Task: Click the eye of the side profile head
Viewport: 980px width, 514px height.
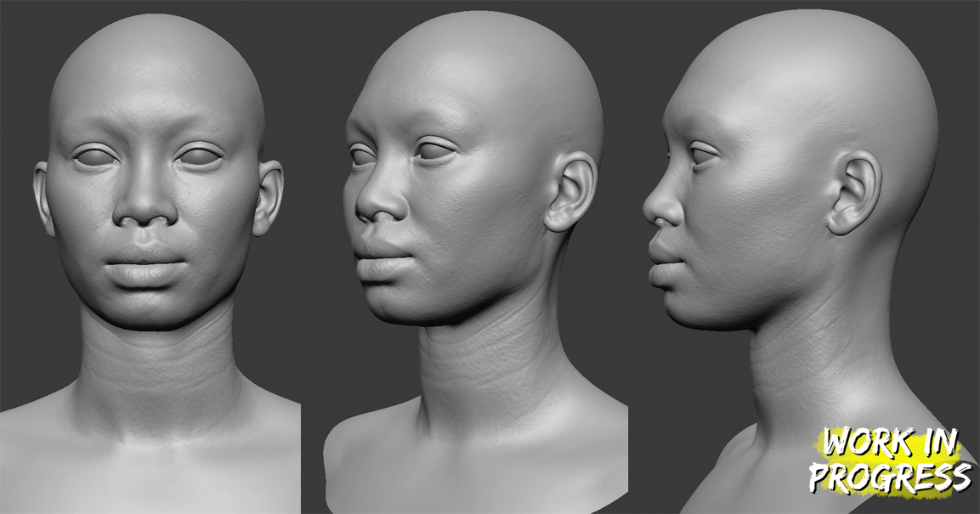Action: [704, 155]
